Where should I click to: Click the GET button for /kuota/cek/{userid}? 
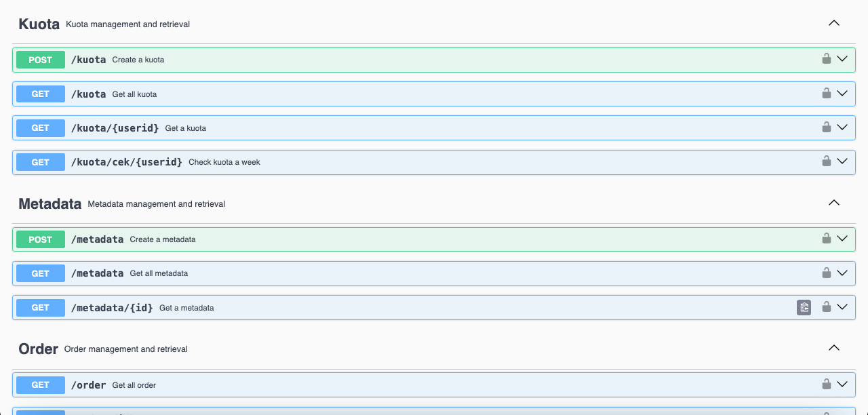click(x=41, y=162)
